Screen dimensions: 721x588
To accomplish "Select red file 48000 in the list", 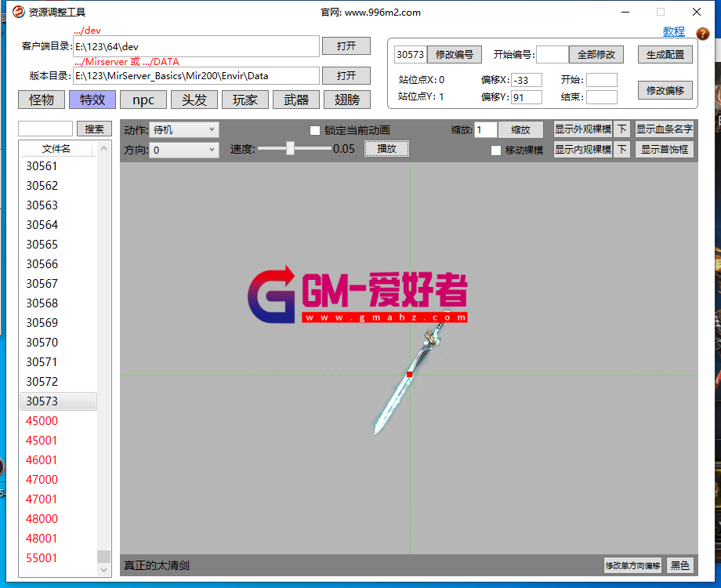I will [58, 519].
